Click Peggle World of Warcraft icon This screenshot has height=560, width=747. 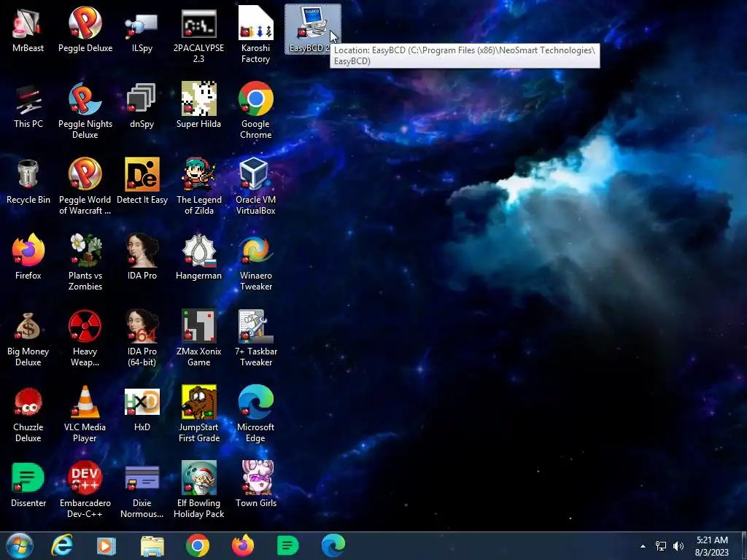pyautogui.click(x=85, y=186)
